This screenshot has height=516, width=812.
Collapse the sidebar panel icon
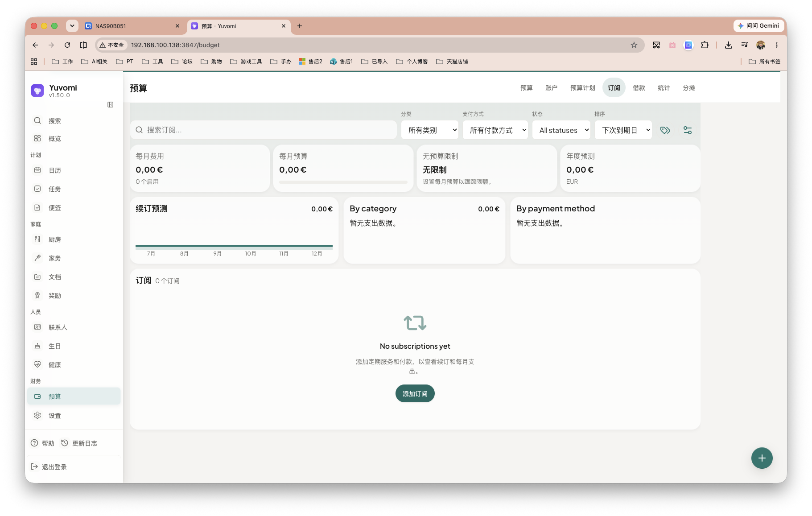(110, 104)
